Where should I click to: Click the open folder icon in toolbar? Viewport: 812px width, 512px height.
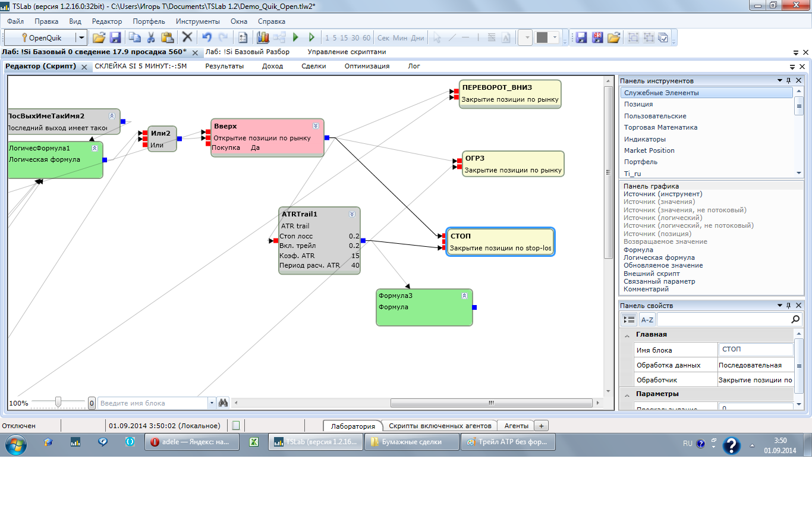click(99, 37)
